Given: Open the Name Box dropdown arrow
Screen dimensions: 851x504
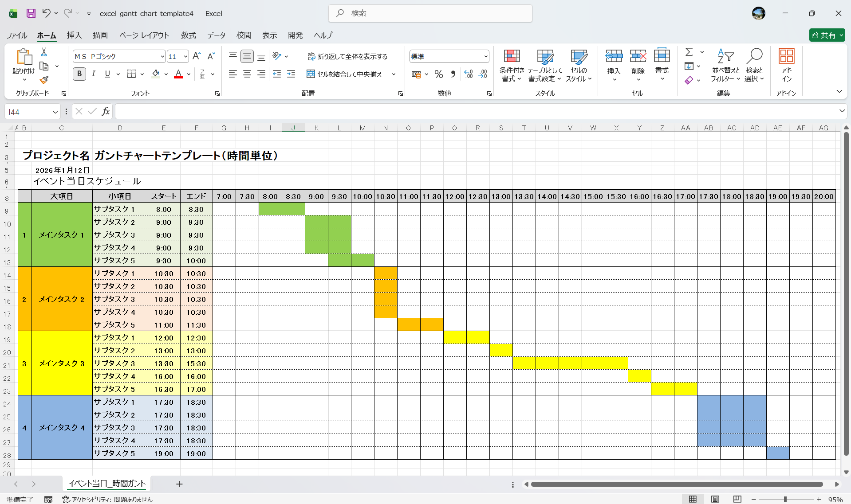Looking at the screenshot, I should click(55, 112).
